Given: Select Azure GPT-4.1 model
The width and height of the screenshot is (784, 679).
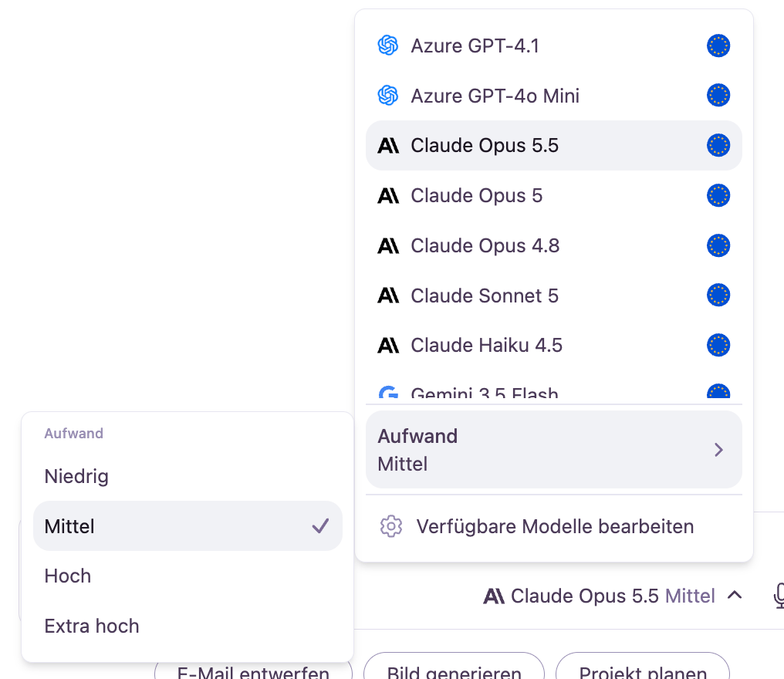Looking at the screenshot, I should pyautogui.click(x=554, y=46).
